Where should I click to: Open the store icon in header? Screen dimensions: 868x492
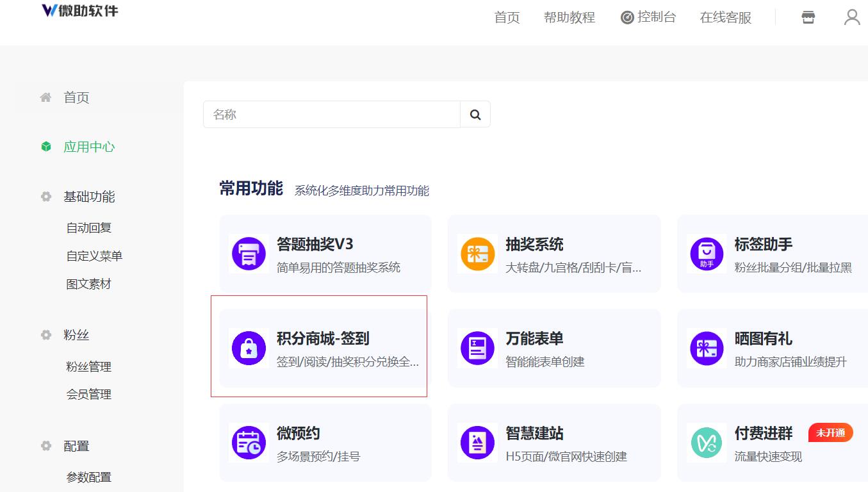point(808,17)
